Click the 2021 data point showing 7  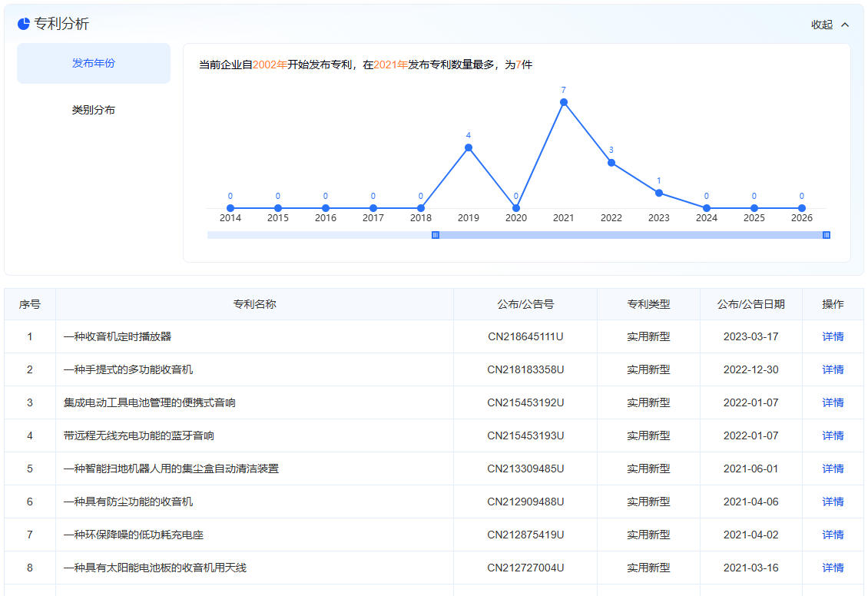(564, 102)
